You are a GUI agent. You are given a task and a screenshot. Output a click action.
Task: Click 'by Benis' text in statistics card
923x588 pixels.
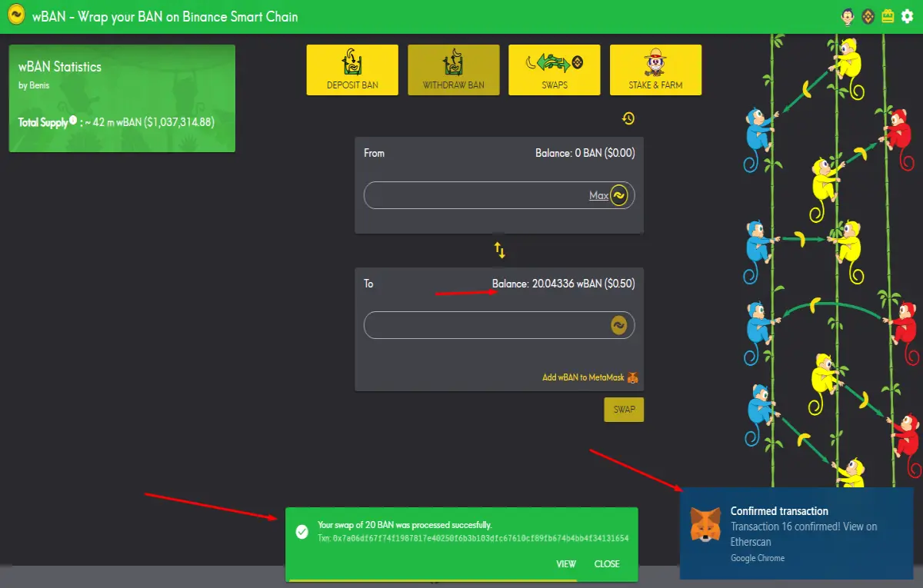tap(34, 85)
